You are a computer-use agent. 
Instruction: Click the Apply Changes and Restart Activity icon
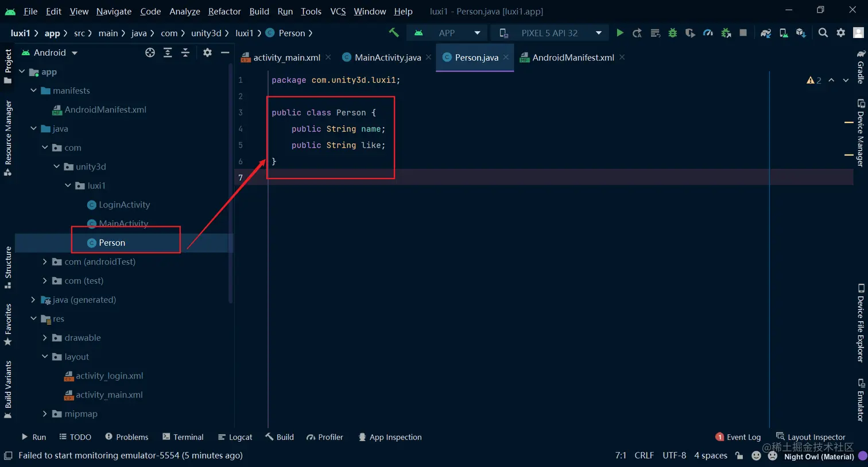(x=637, y=33)
